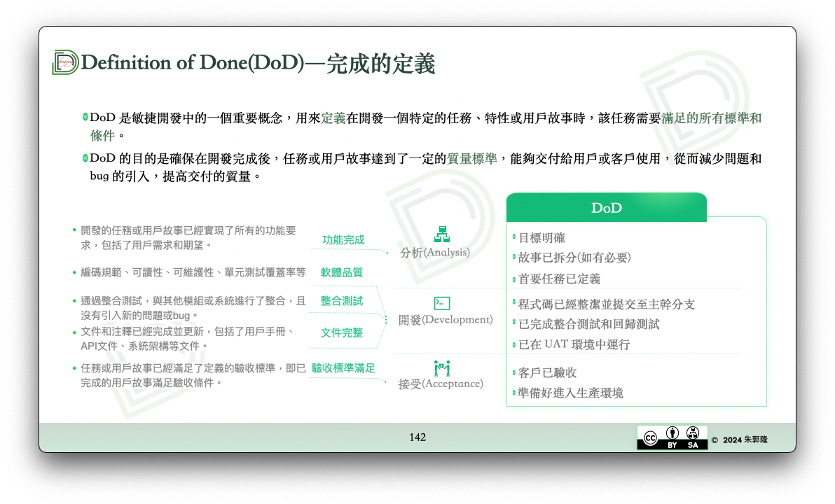The image size is (835, 504).
Task: Click the highlighted phrase '質量標準'
Action: pos(472,159)
